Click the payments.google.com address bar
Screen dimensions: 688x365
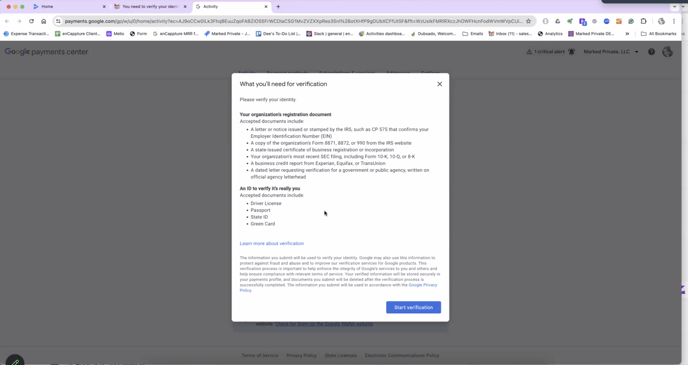pyautogui.click(x=293, y=21)
